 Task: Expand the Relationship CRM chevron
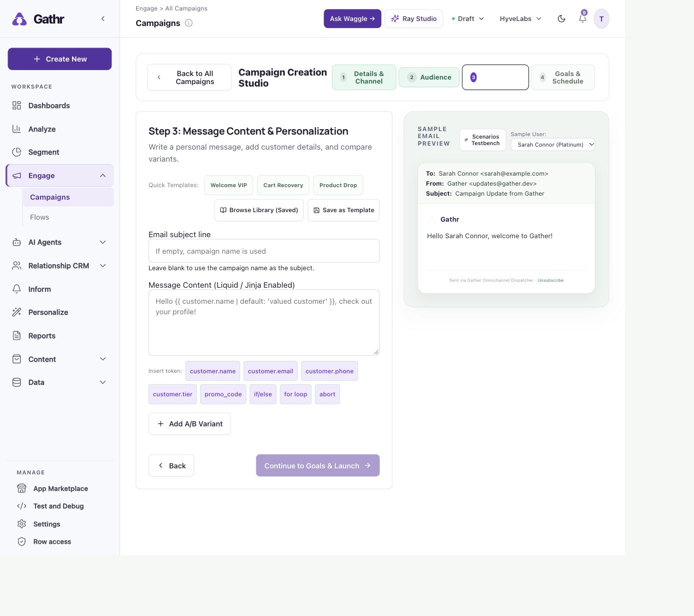click(x=103, y=266)
